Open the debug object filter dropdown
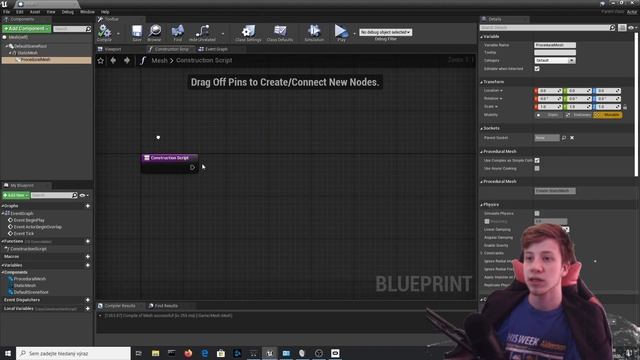Viewport: 640px width, 360px height. click(x=386, y=32)
